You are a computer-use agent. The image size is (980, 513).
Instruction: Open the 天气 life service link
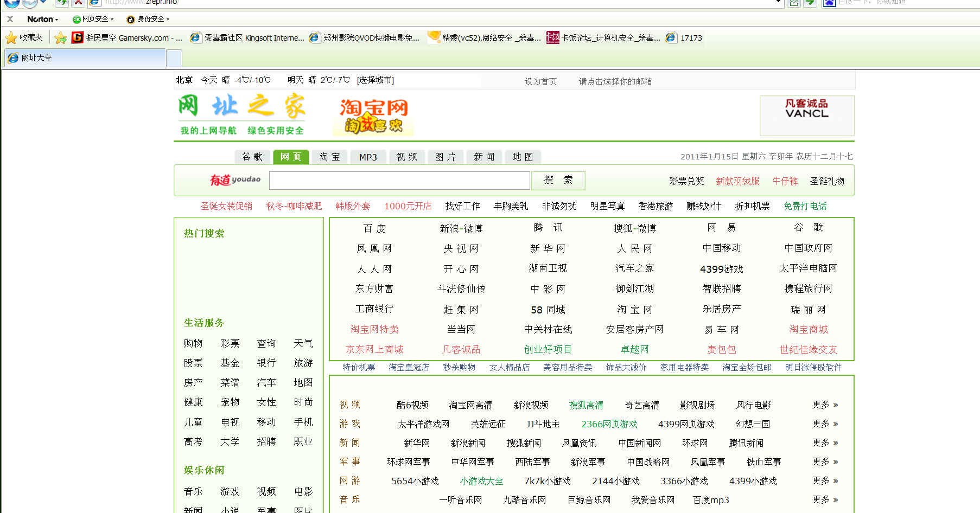303,343
